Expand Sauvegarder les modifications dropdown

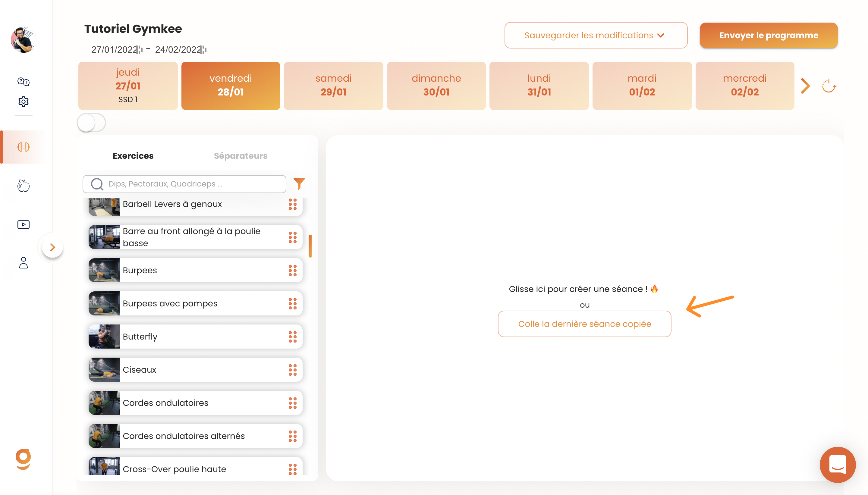(x=596, y=35)
